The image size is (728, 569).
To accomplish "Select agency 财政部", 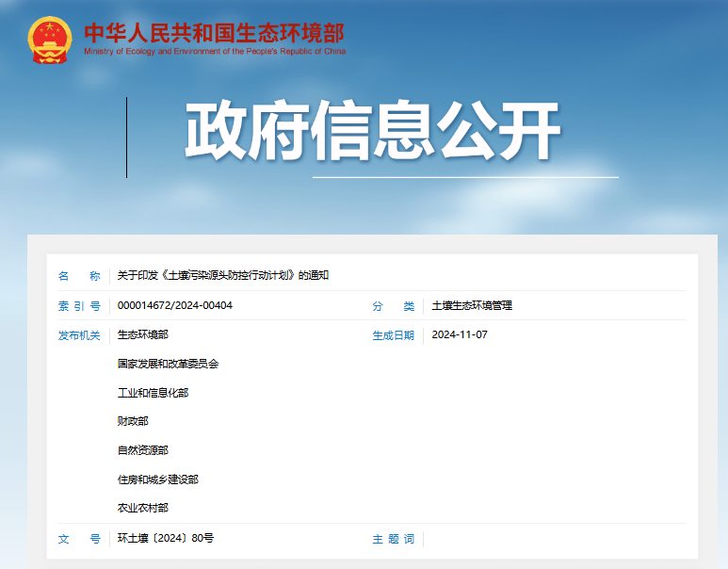I will click(x=133, y=421).
